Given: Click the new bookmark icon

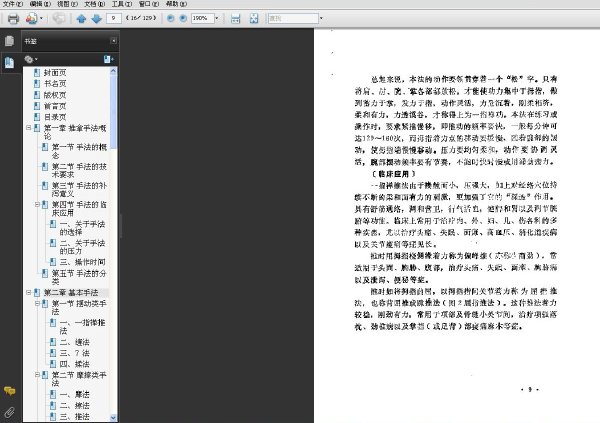Looking at the screenshot, I should 108,59.
